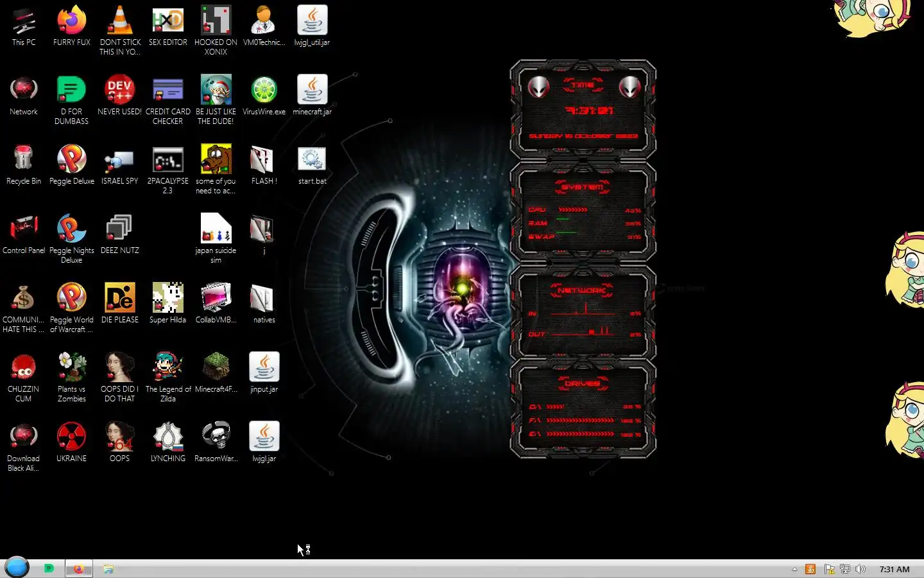Select the FLASH ! folder icon
The height and width of the screenshot is (578, 924).
click(264, 166)
